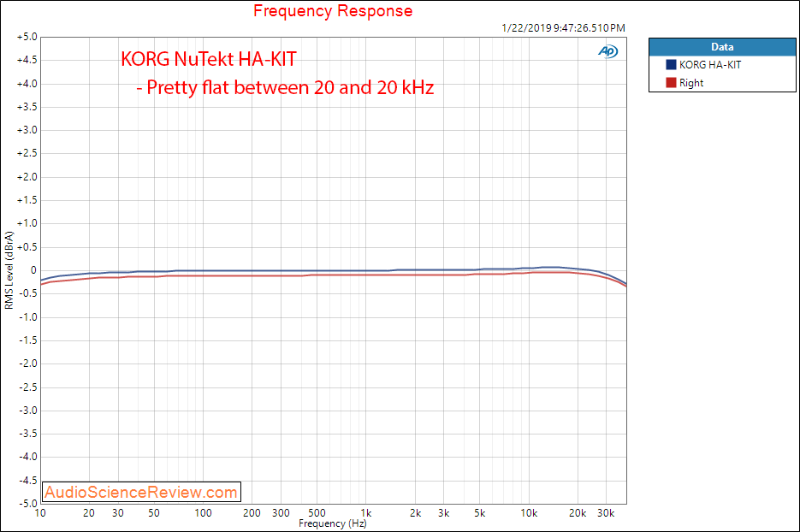Click the 5k x-axis tick label

[480, 513]
